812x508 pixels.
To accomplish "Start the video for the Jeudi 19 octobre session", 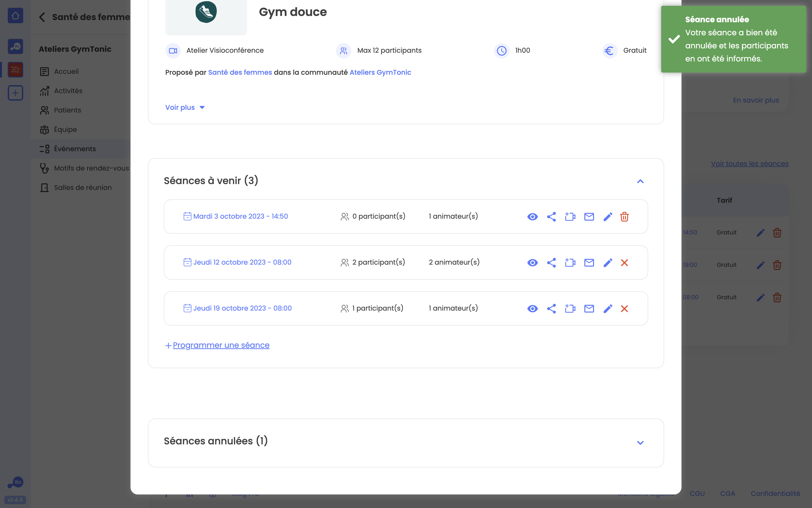I will [570, 309].
